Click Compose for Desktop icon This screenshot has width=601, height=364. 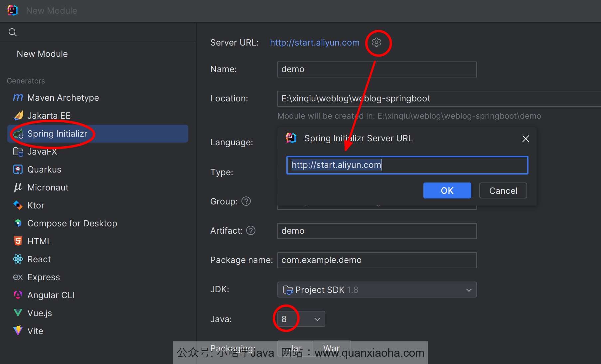coord(18,223)
